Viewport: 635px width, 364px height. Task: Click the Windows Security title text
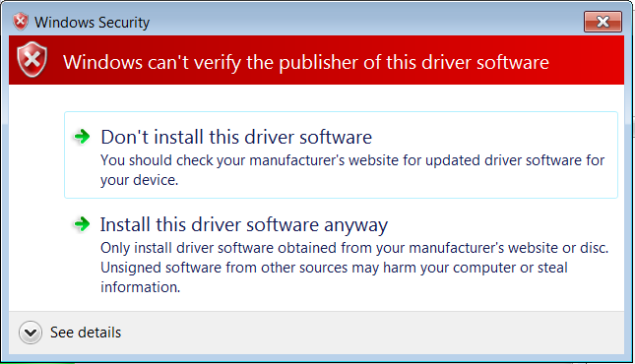point(92,23)
